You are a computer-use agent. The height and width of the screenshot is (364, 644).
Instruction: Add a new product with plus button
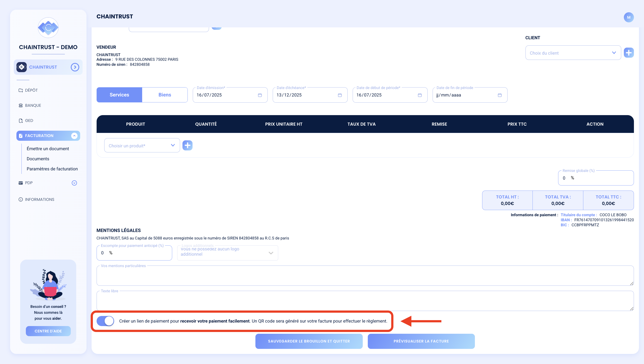188,145
